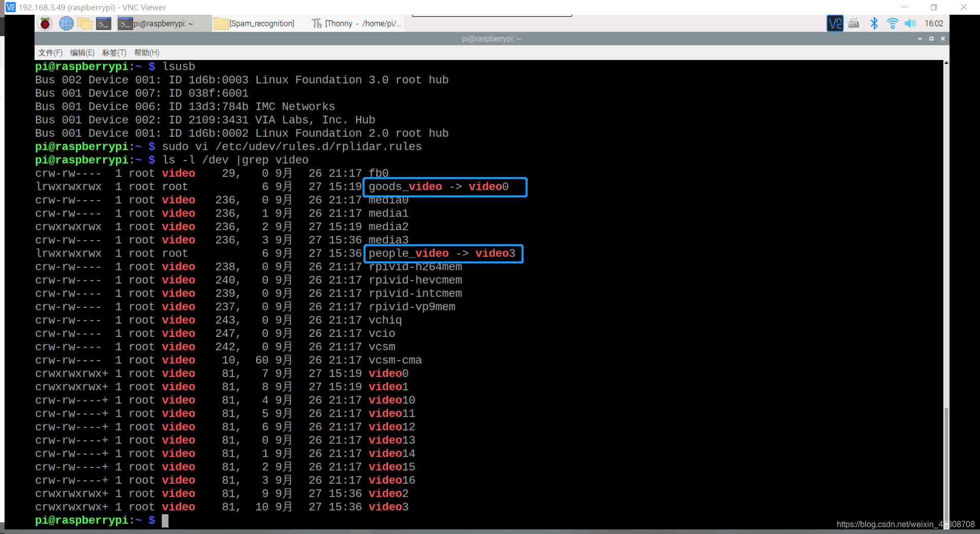Click the video16 device entry
The height and width of the screenshot is (534, 980).
[x=392, y=480]
